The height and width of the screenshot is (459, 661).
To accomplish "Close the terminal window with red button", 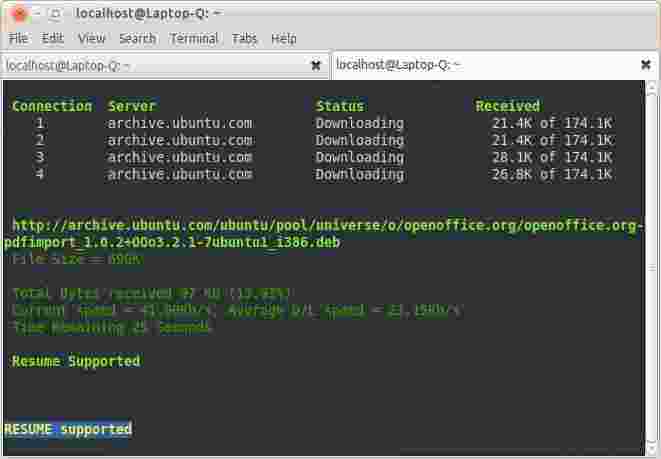I will (19, 13).
